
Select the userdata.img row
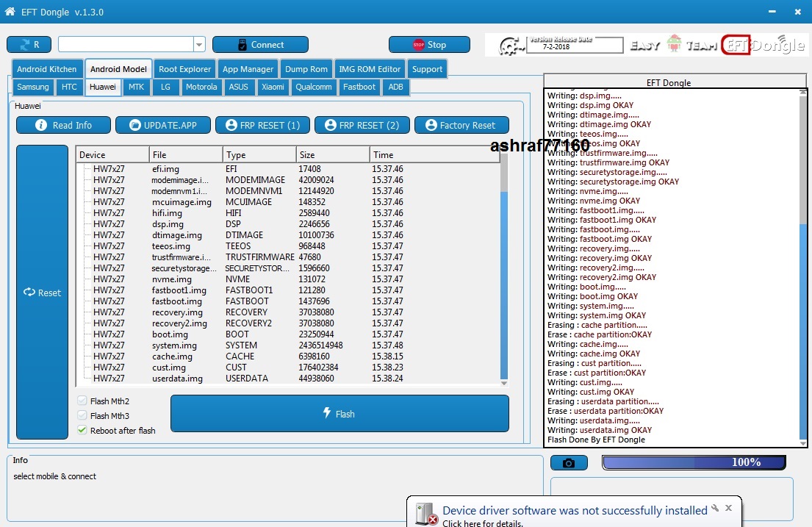coord(288,379)
